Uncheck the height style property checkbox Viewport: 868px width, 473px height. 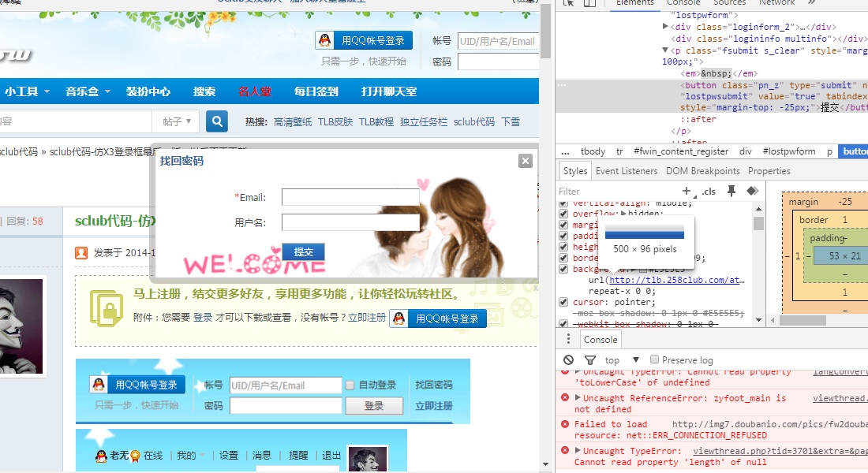563,247
